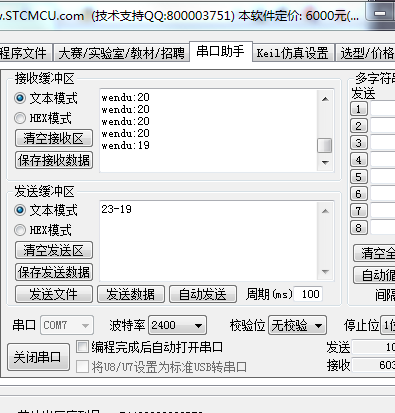Click send area scrollbar down arrow
This screenshot has width=395, height=413.
pyautogui.click(x=325, y=272)
